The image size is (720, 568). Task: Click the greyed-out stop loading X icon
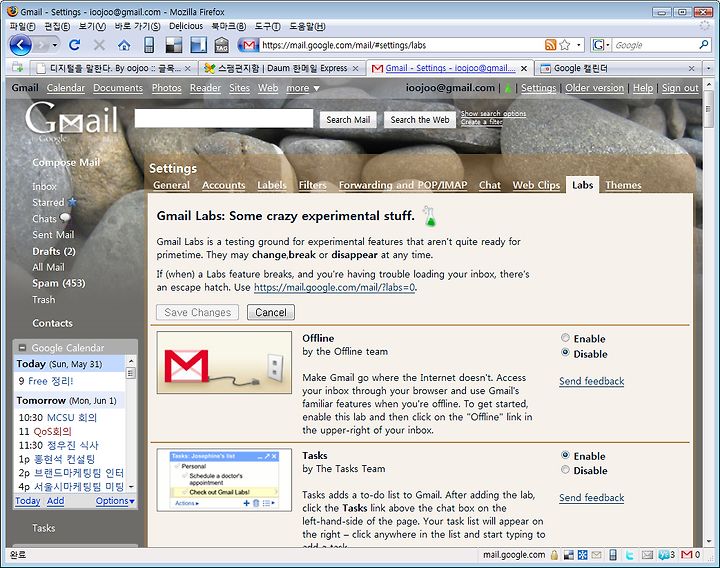[x=99, y=45]
